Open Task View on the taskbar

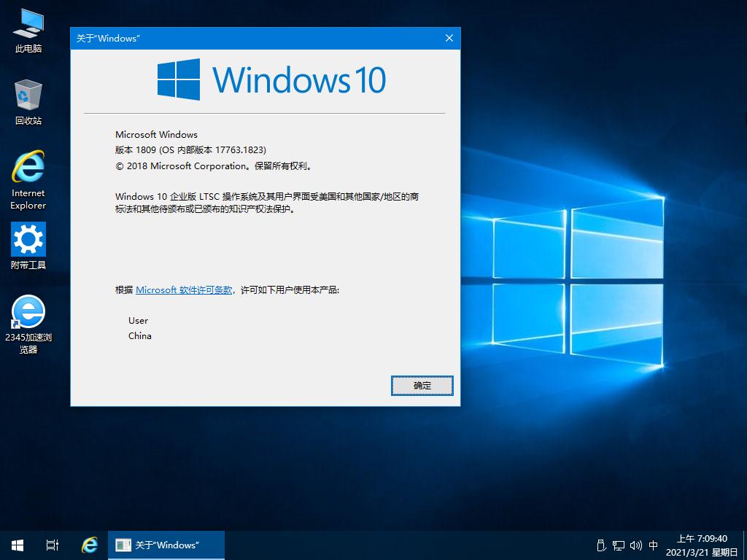[53, 545]
